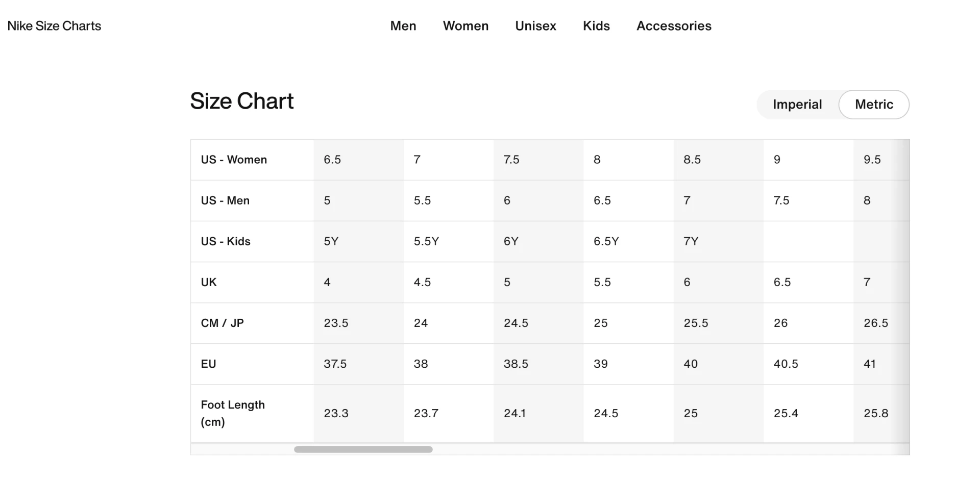The width and height of the screenshot is (980, 483).
Task: Click the Size Chart heading
Action: (242, 101)
